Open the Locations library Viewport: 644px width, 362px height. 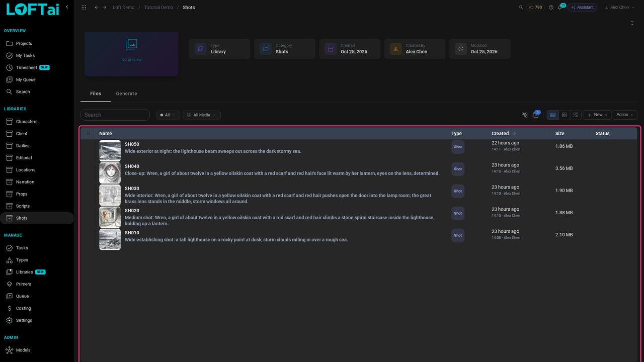pos(37,170)
